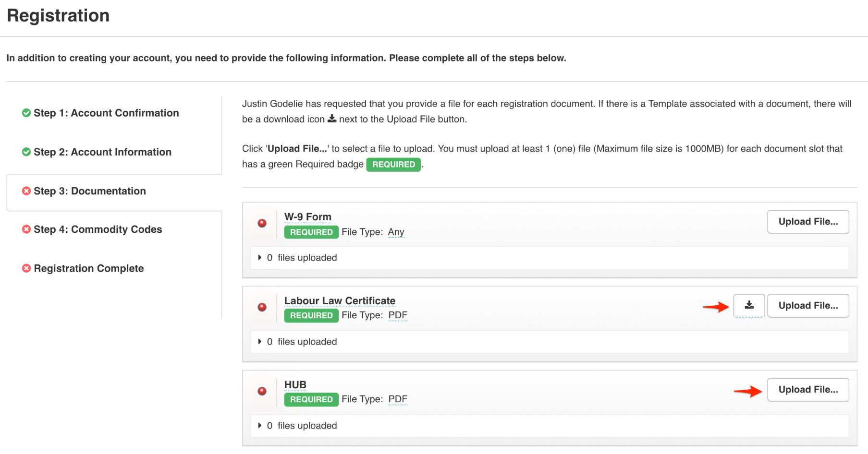Click the Labour Law Certificate title
868x454 pixels.
point(340,301)
